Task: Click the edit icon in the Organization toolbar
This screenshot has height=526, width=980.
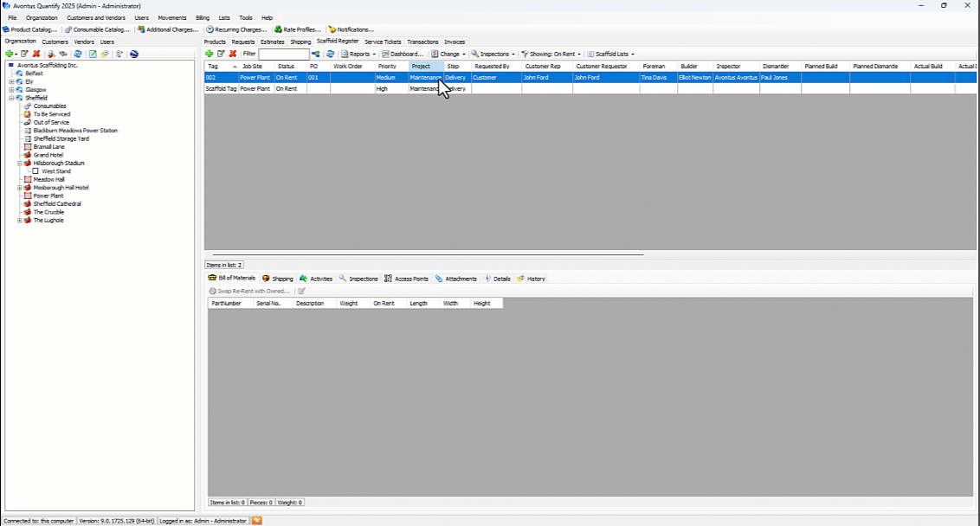Action: pos(24,54)
